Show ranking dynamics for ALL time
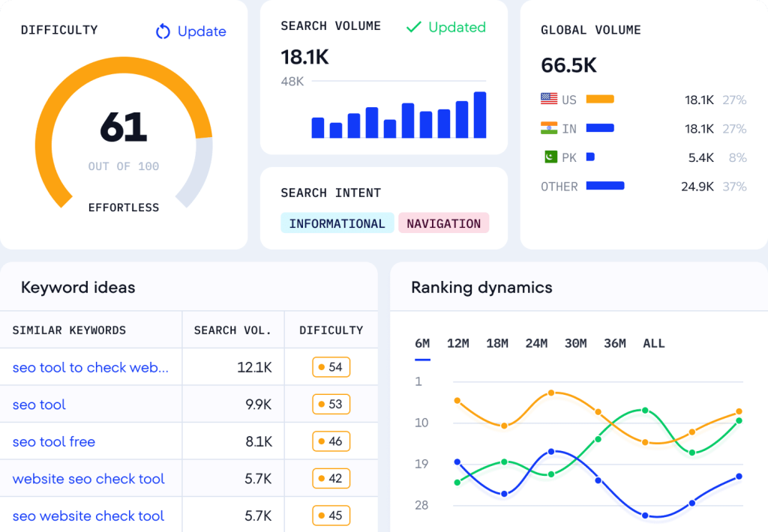This screenshot has height=532, width=768. 653,343
